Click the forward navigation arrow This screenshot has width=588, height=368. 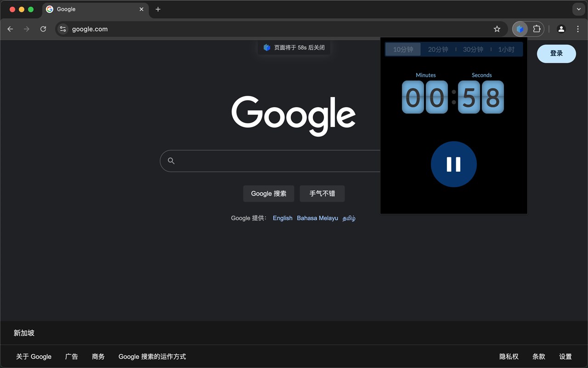pyautogui.click(x=27, y=29)
